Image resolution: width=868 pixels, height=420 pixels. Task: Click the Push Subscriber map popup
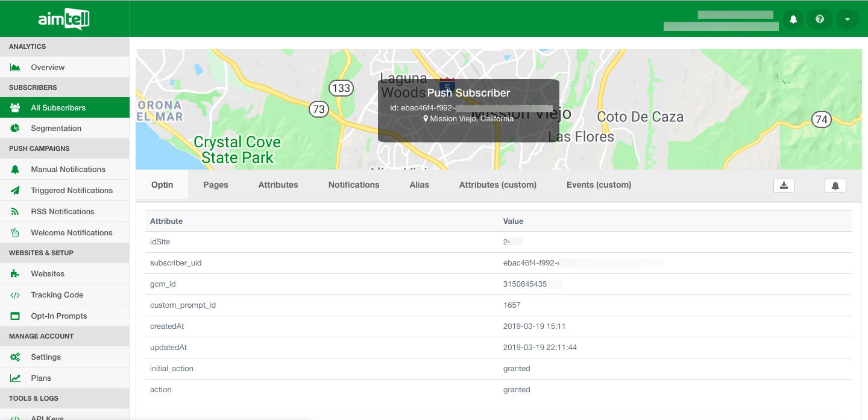tap(468, 110)
